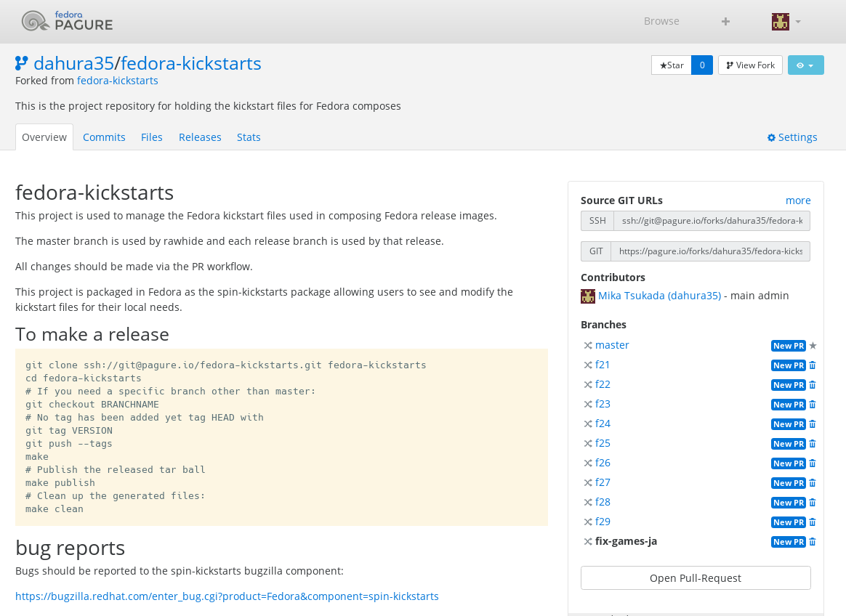Screen dimensions: 846x616
Task: Open the spin-kickstarts bugzilla link
Action: pyautogui.click(x=227, y=596)
